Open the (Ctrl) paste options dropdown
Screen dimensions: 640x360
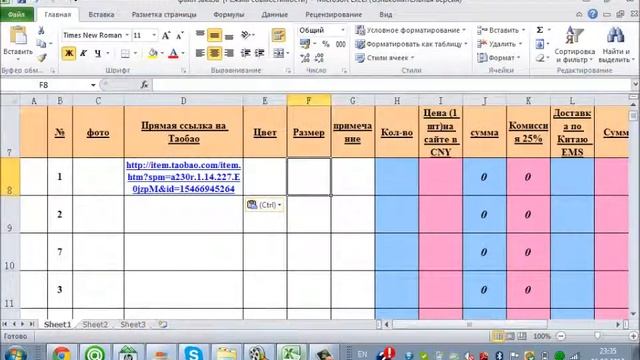tap(264, 205)
